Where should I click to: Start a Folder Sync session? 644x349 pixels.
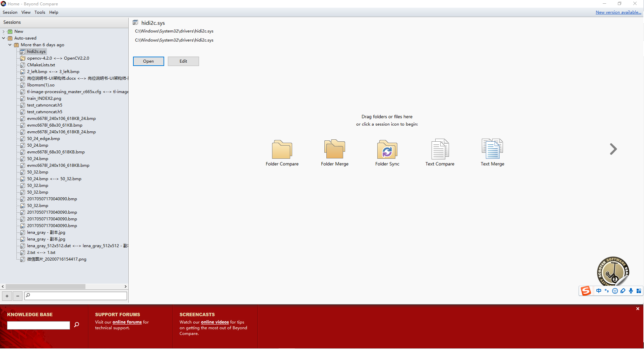pos(387,149)
